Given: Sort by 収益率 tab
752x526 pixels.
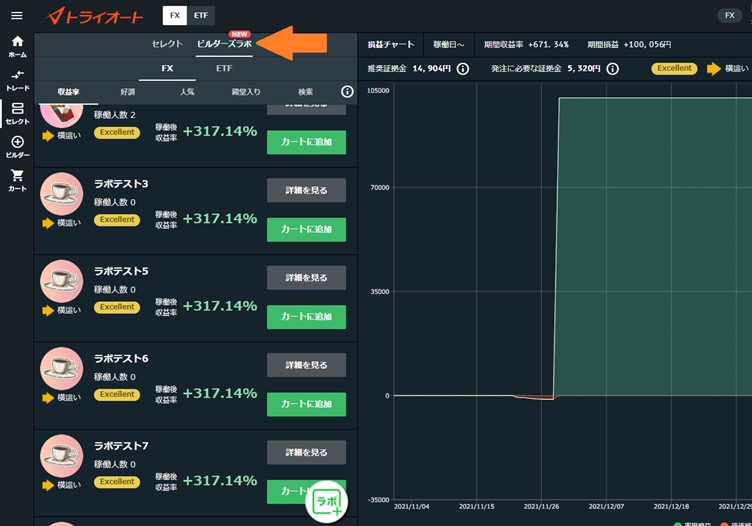Looking at the screenshot, I should pyautogui.click(x=68, y=92).
